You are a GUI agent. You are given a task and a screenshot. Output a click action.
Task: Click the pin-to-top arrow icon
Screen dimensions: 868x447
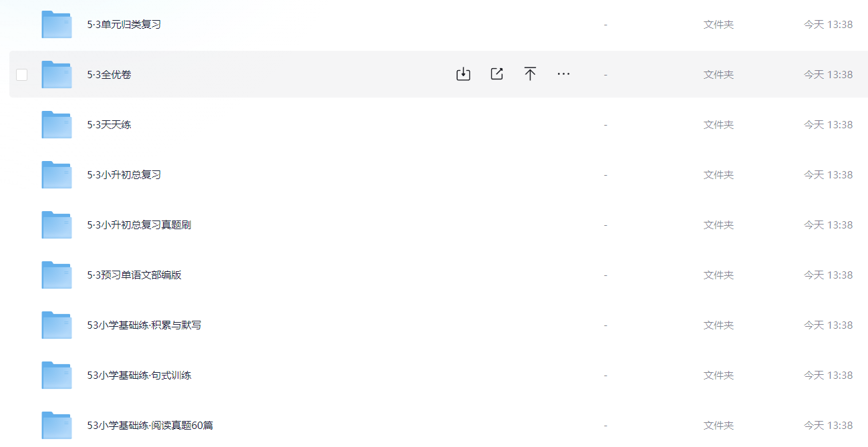tap(530, 74)
